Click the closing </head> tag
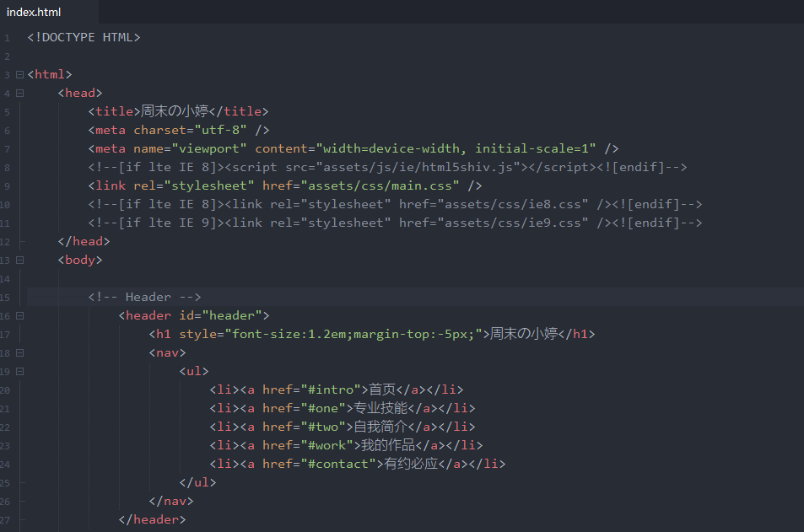804x532 pixels. coord(84,241)
